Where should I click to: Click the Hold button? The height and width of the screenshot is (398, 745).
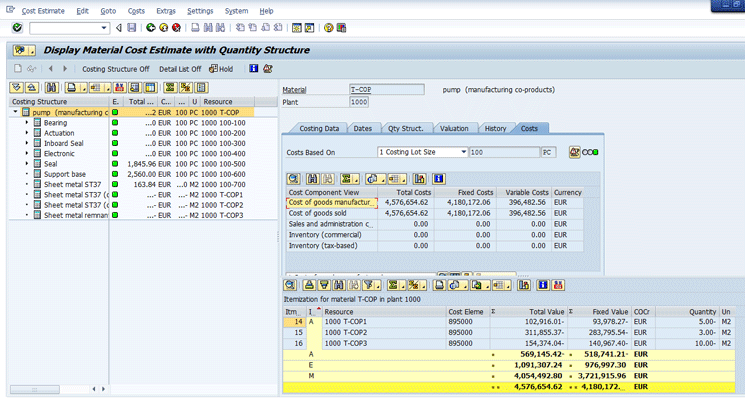click(x=221, y=69)
